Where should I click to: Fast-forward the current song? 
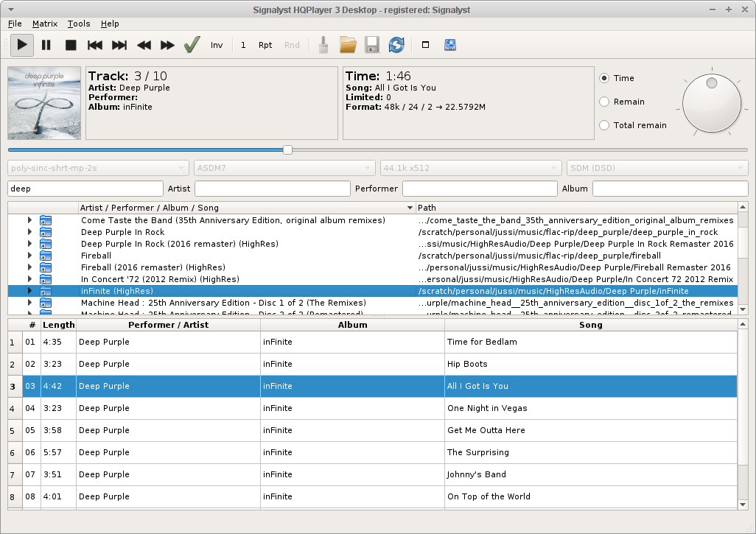168,46
